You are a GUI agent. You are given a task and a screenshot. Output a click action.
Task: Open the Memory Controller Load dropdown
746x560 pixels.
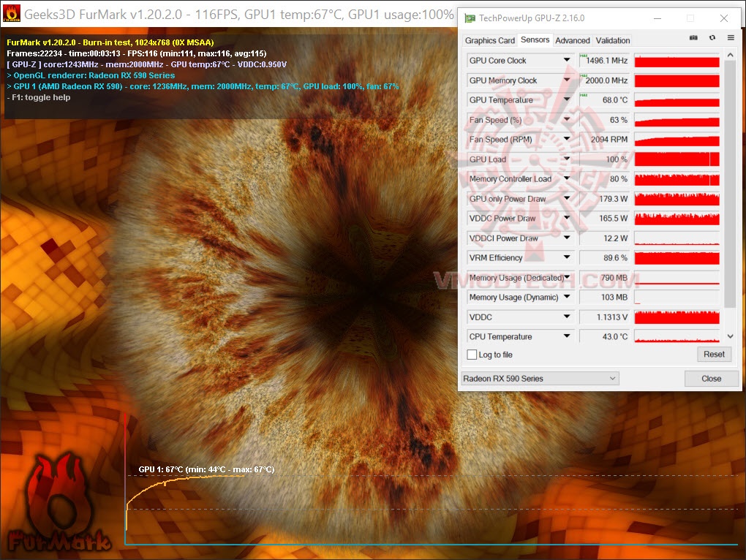(567, 178)
